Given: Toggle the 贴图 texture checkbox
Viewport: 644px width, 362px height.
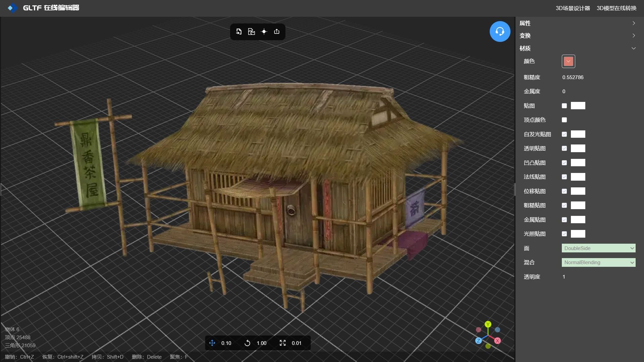Looking at the screenshot, I should click(564, 106).
